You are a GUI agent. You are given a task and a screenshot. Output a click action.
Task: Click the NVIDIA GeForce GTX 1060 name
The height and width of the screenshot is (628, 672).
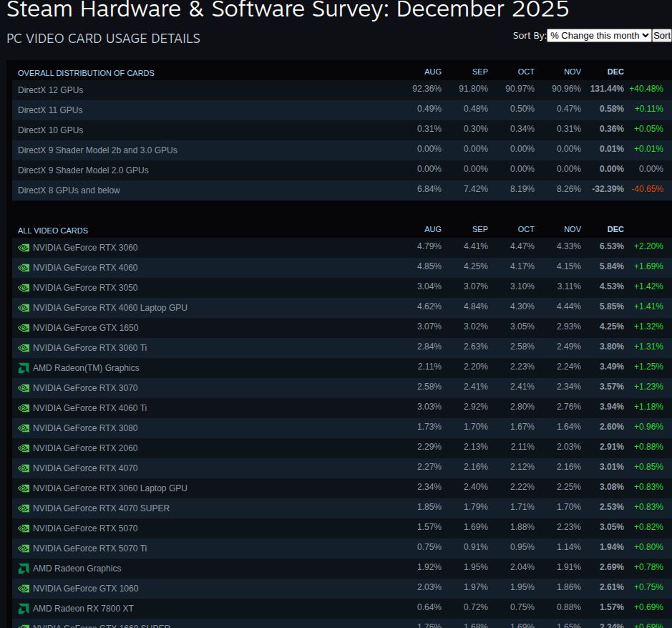tap(86, 589)
